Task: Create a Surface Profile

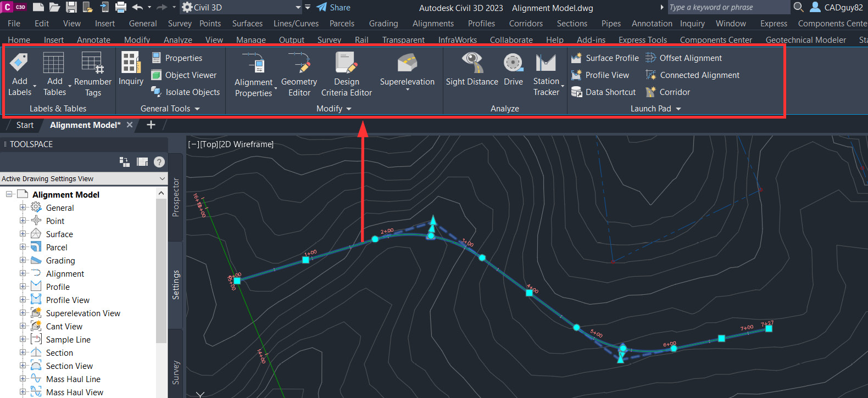Action: click(605, 58)
